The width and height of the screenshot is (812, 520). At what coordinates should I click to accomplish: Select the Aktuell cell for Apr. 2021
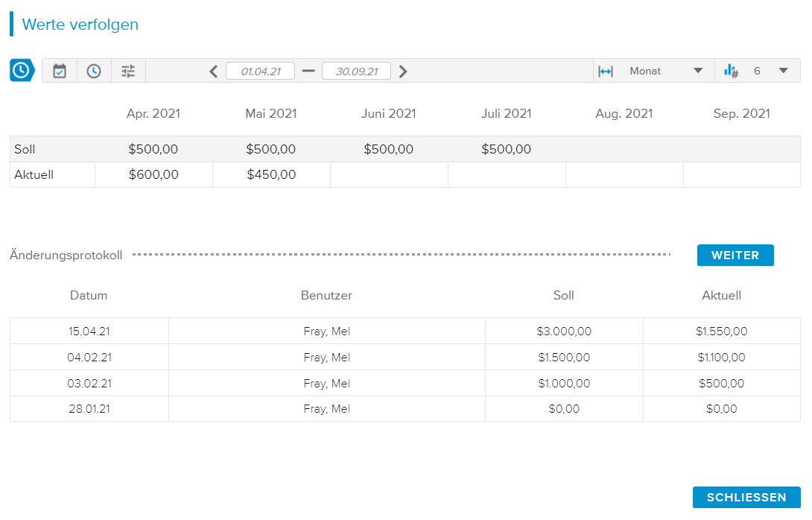pos(153,175)
